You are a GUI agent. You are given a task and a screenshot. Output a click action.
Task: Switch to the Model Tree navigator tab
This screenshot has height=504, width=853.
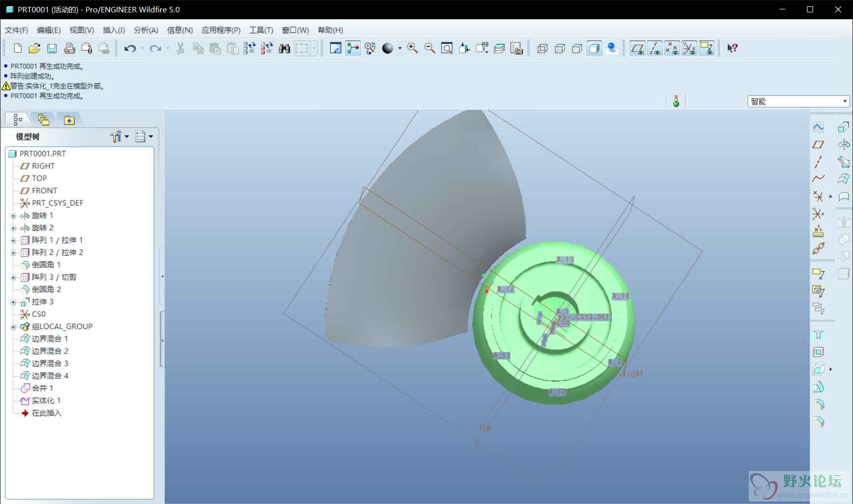coord(18,119)
